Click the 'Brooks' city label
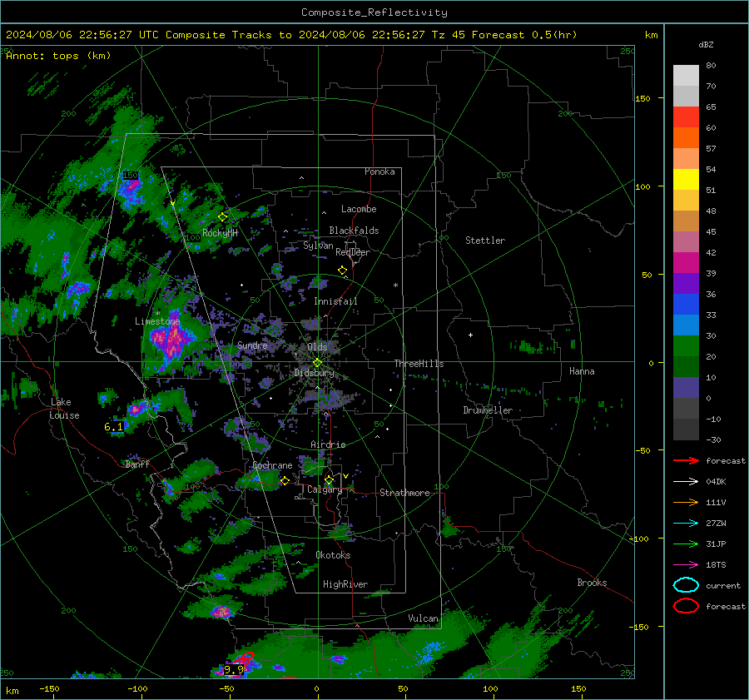 [x=592, y=583]
